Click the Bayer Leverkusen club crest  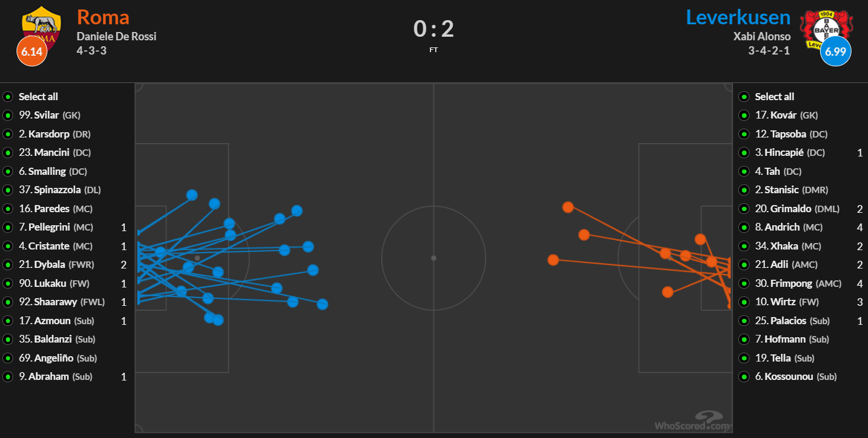pos(826,28)
